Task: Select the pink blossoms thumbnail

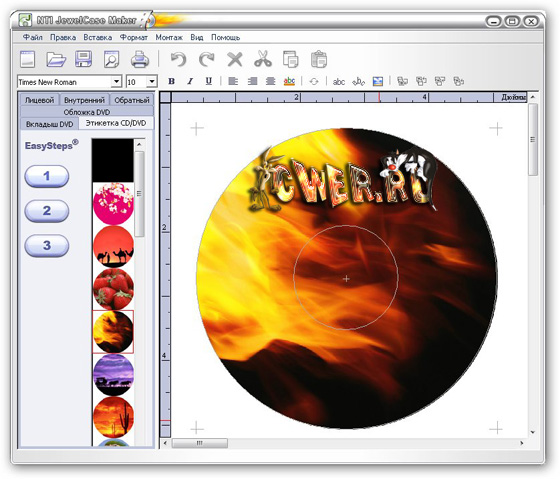Action: [x=113, y=204]
